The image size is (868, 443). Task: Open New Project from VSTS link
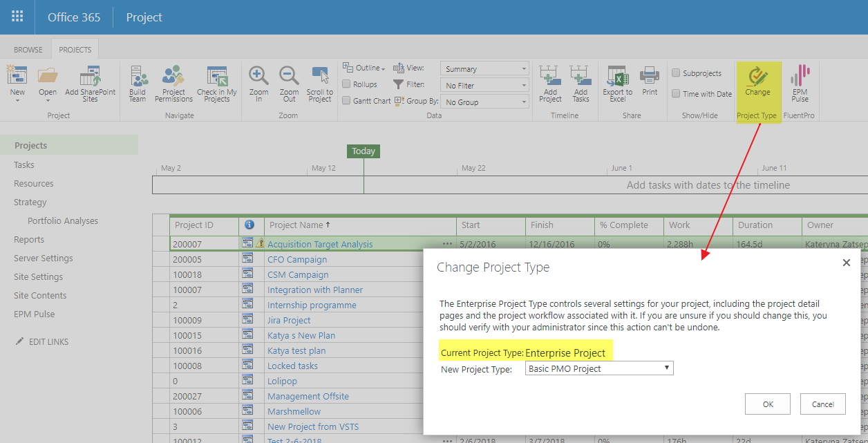pyautogui.click(x=313, y=426)
